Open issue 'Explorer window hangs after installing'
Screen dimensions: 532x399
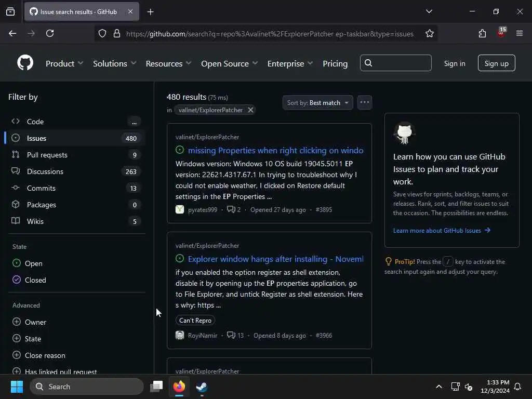[275, 259]
